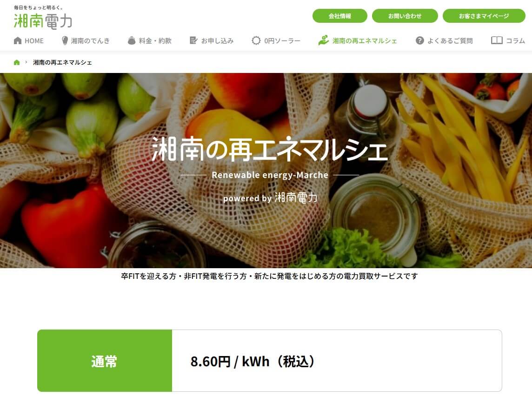Click the green 通常 price label box
This screenshot has width=532, height=396.
pyautogui.click(x=105, y=361)
